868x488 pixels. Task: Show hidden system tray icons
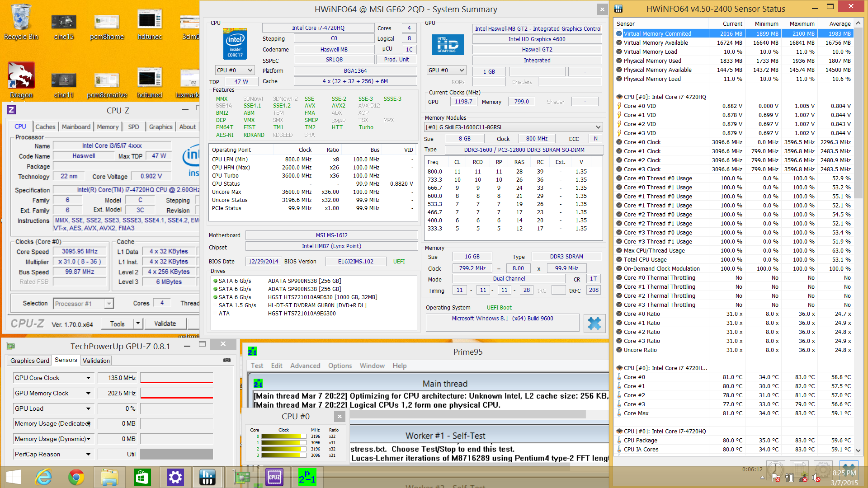pos(762,478)
